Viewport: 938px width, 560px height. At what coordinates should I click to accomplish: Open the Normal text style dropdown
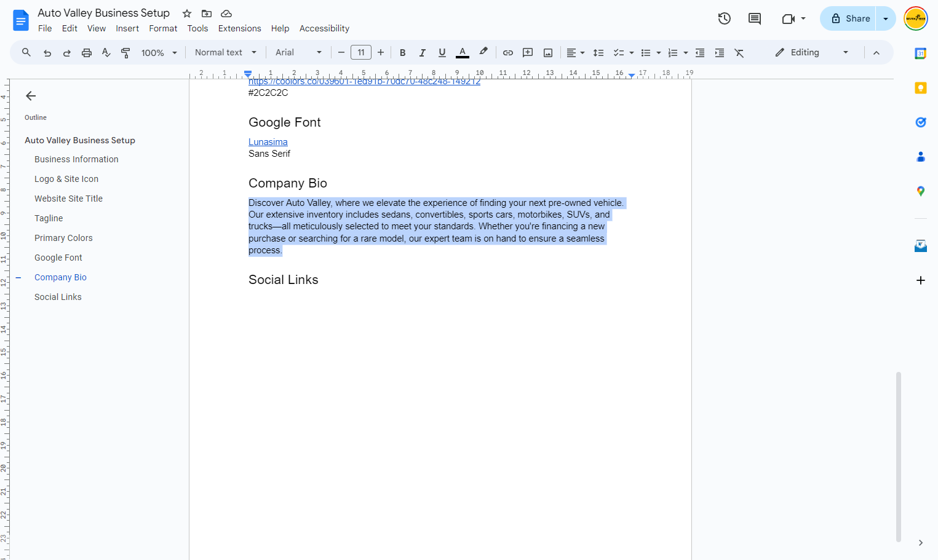coord(226,53)
